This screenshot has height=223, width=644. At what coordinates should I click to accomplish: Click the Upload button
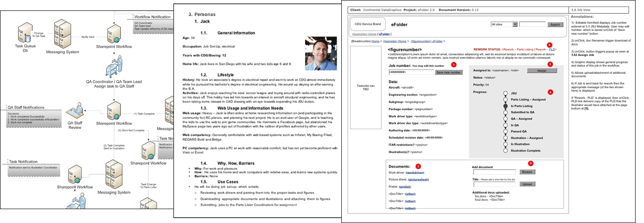(527, 184)
